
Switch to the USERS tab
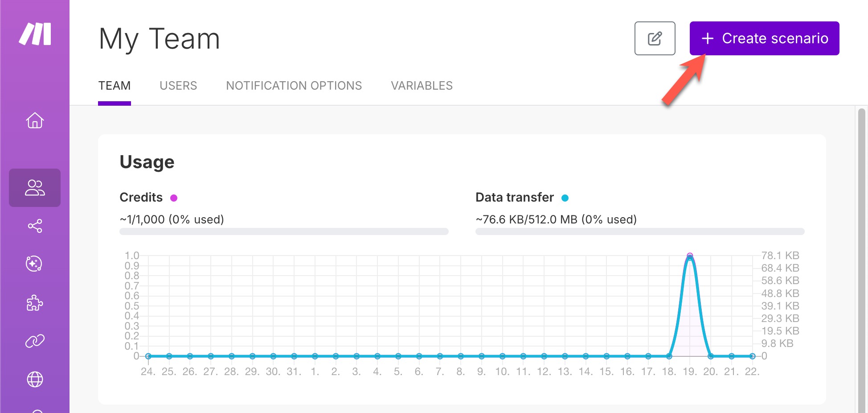coord(178,86)
